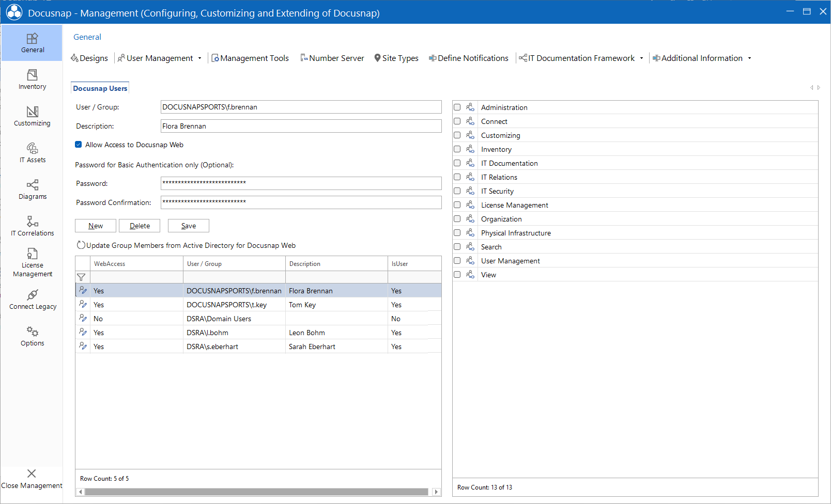Click the Save button
831x504 pixels.
[189, 226]
